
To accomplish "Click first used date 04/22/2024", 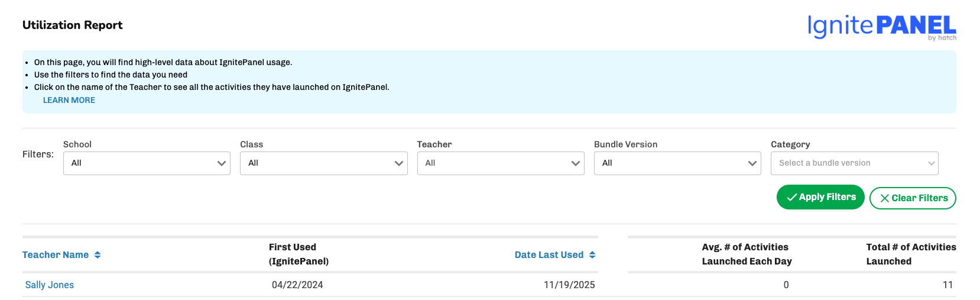I will click(297, 285).
